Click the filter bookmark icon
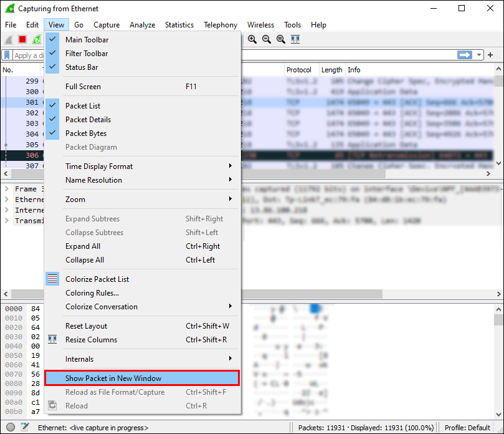The image size is (504, 434). (x=7, y=55)
